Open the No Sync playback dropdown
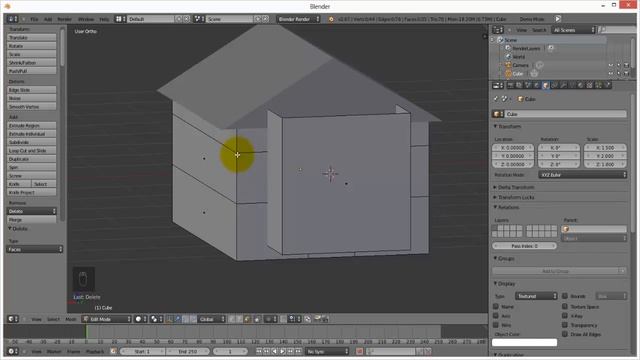640x360 pixels. (327, 351)
